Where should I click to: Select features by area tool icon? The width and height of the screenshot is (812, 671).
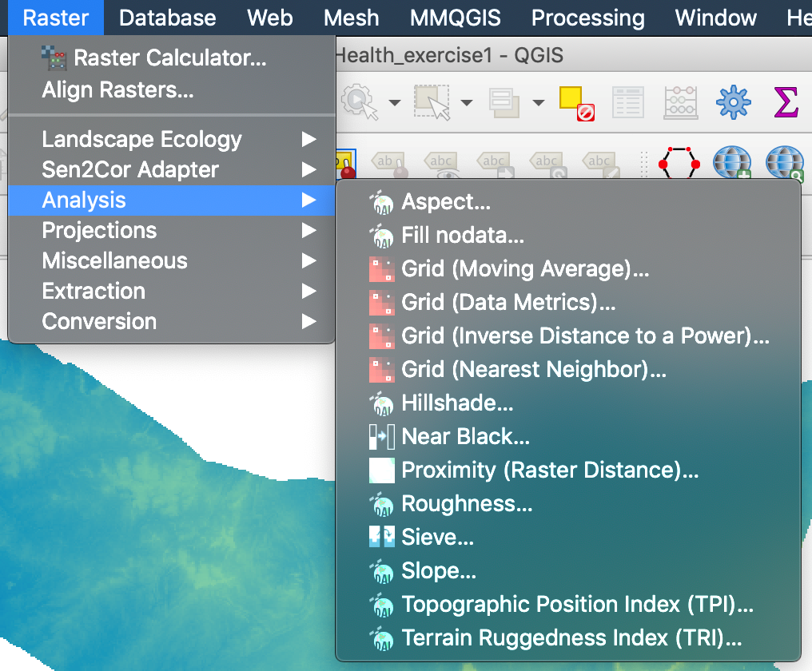click(x=432, y=102)
